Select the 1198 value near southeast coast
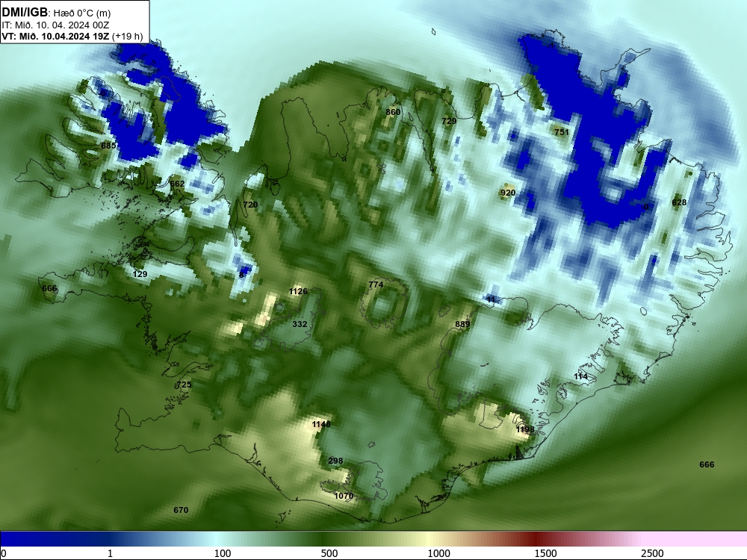The image size is (747, 560). pos(525,429)
